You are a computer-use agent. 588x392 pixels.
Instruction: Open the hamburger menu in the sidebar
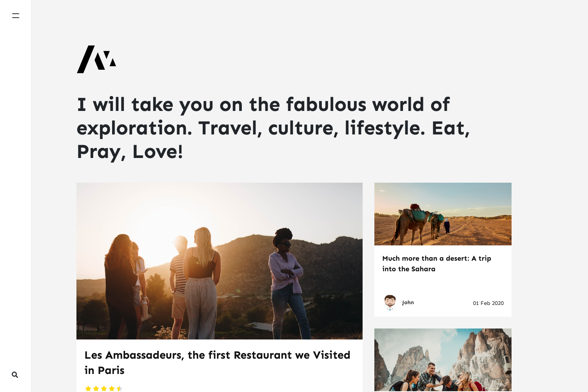[15, 16]
